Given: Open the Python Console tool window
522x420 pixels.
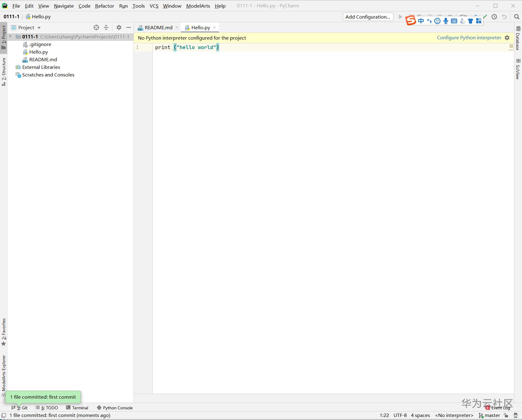Looking at the screenshot, I should point(115,408).
